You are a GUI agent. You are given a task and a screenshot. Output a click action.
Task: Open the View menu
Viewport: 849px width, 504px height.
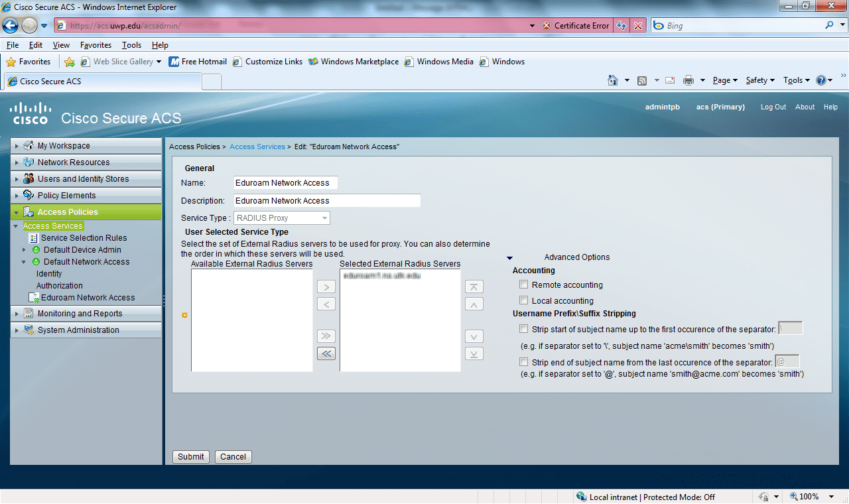61,45
